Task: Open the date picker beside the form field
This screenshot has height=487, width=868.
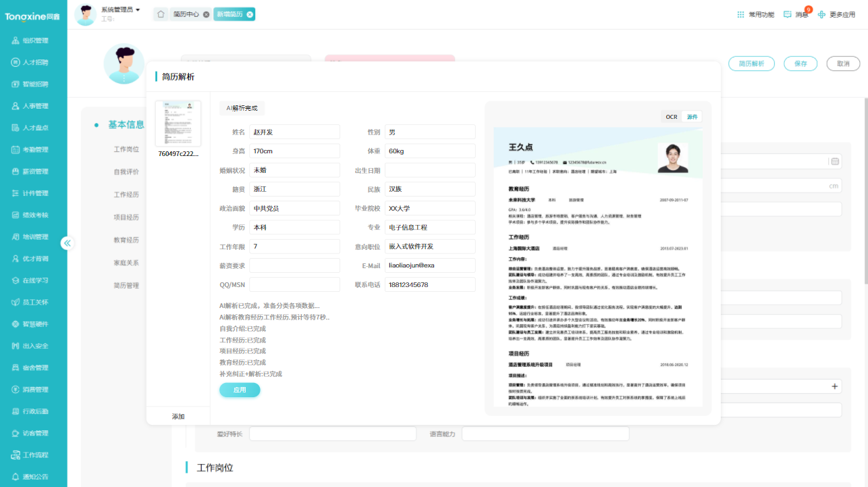Action: [836, 161]
